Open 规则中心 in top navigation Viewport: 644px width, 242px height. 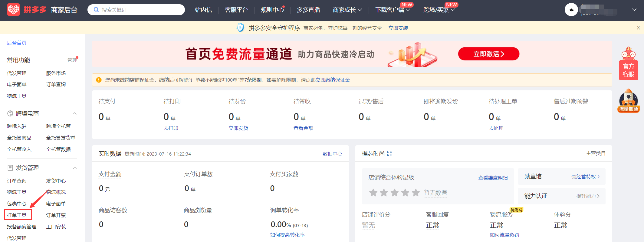point(272,10)
